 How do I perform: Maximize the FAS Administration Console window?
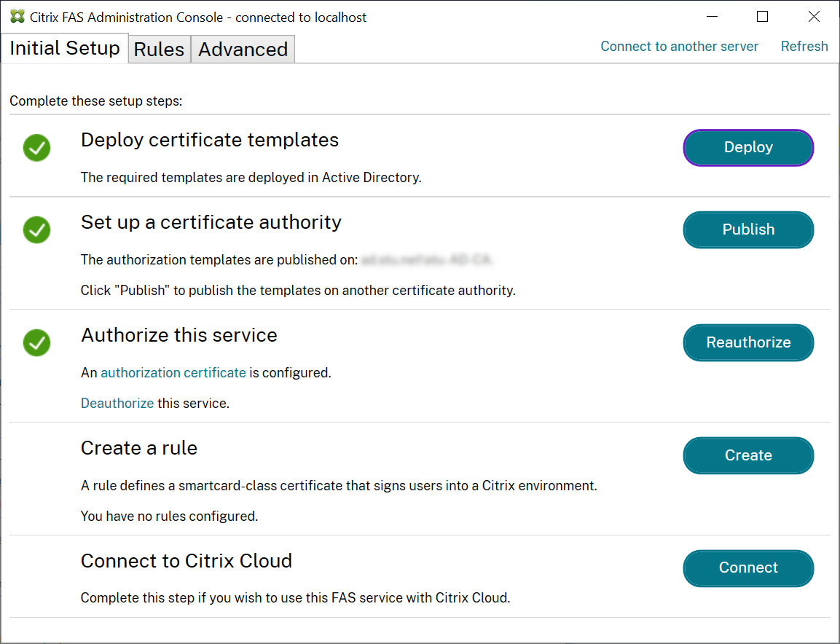(762, 17)
